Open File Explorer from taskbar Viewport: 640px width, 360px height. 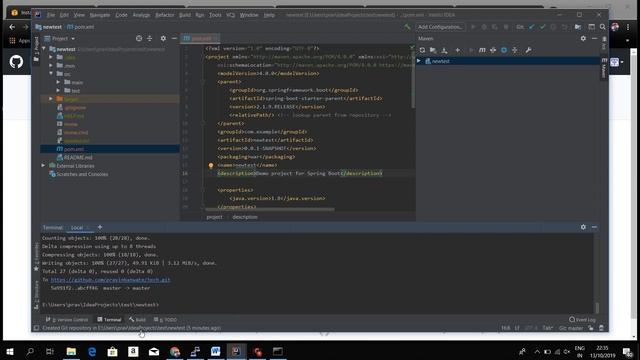click(71, 351)
